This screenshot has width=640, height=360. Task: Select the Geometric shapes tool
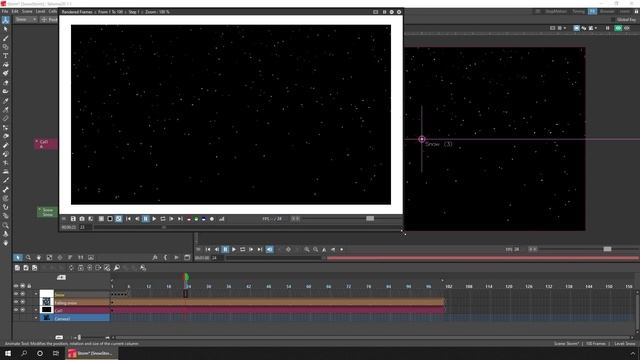(5, 47)
